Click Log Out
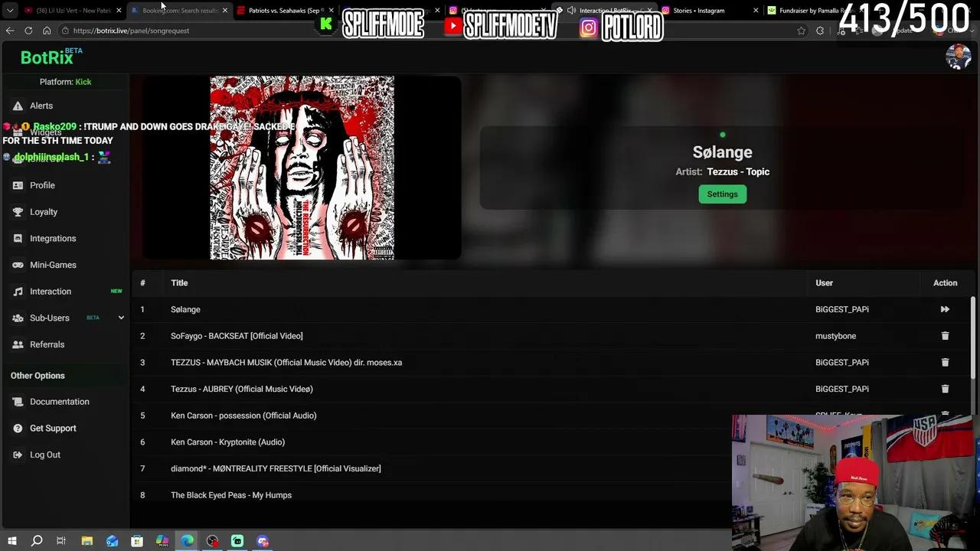Viewport: 980px width, 551px height. (45, 455)
